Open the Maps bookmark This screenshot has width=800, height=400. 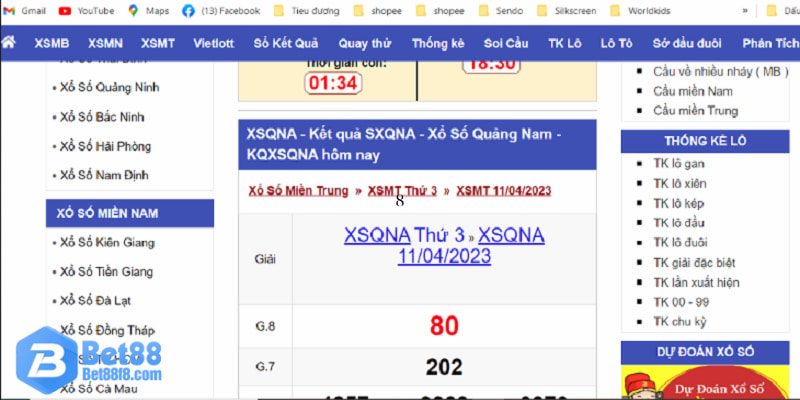(x=148, y=11)
